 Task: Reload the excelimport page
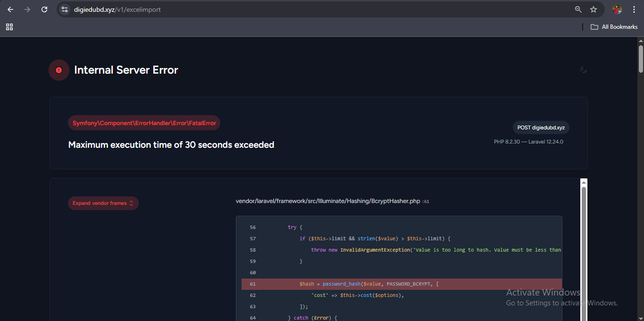click(x=44, y=9)
